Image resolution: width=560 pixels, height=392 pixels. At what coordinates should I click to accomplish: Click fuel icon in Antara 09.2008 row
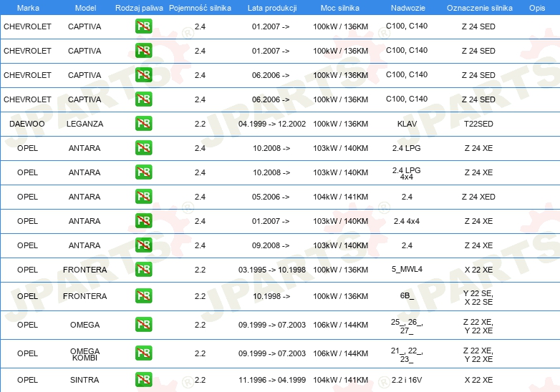coord(143,245)
